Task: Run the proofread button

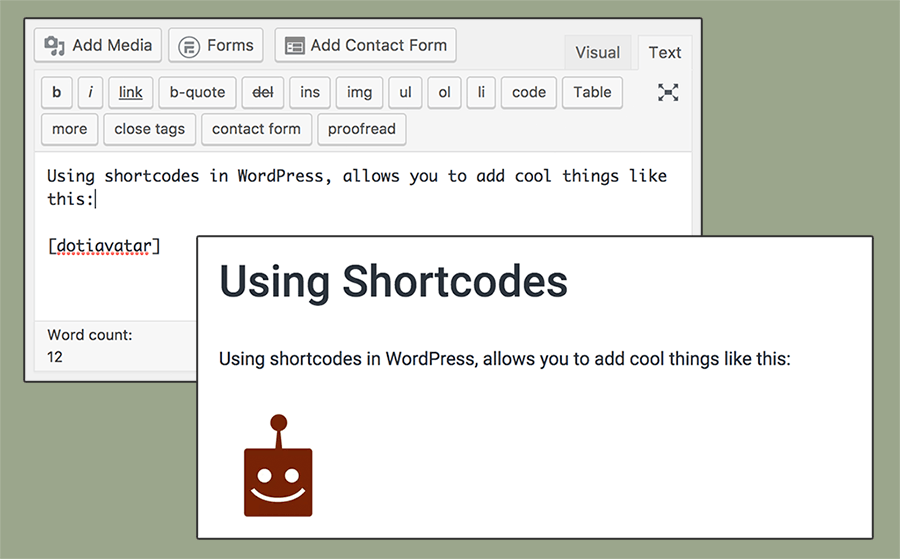Action: point(361,129)
